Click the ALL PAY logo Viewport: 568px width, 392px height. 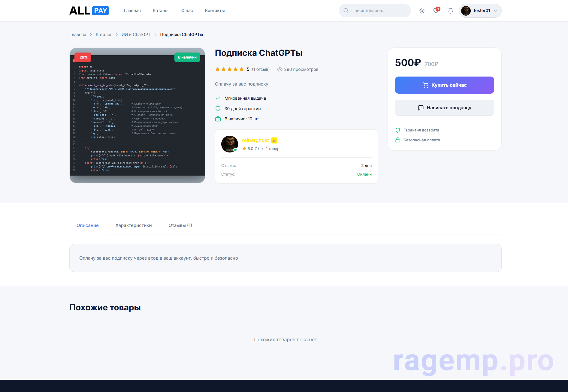point(89,11)
